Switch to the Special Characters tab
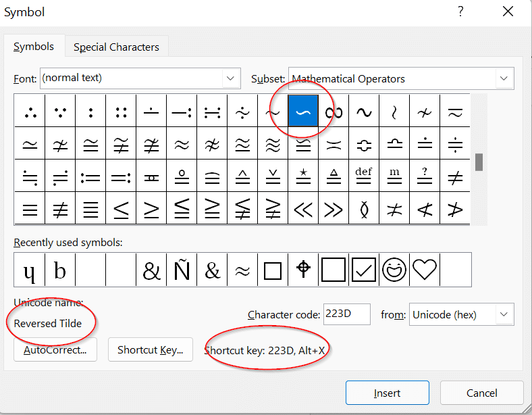Screen dimensions: 532x415 point(116,47)
